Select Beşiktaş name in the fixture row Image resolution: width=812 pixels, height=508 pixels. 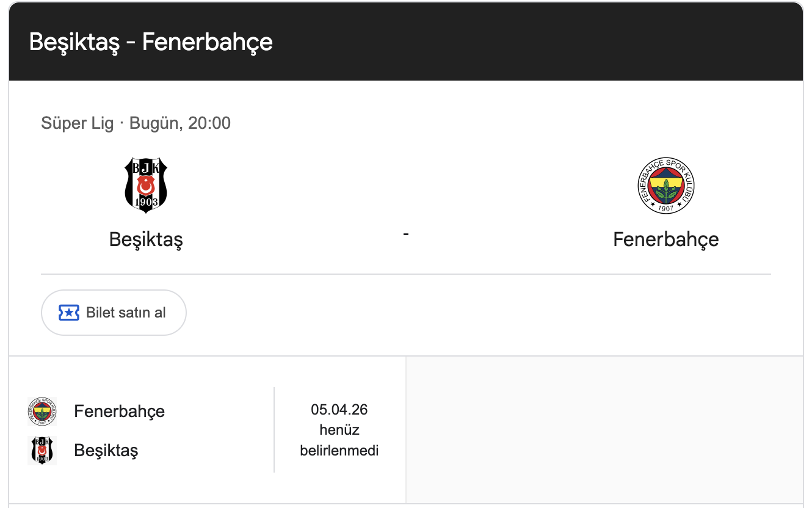(106, 451)
